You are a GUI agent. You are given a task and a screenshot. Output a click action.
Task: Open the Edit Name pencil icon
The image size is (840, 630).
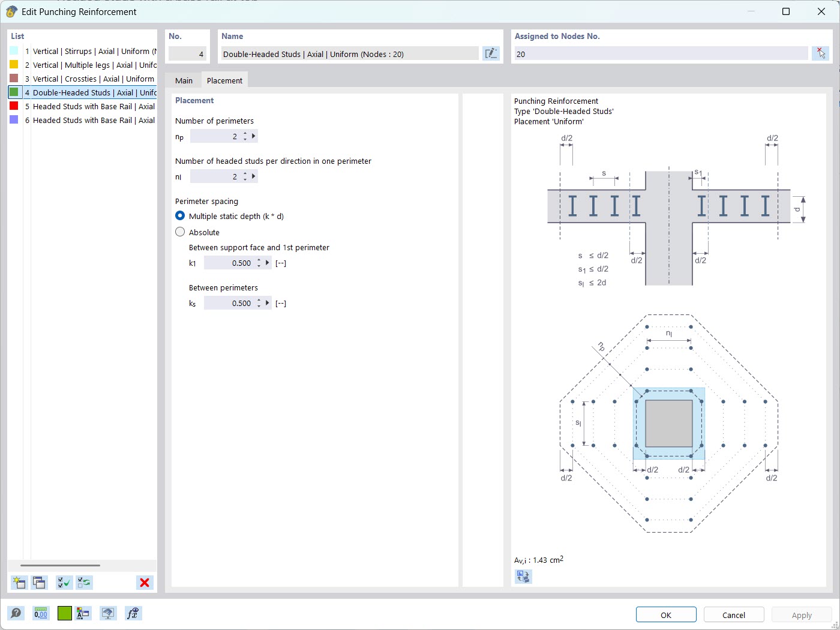pos(491,53)
